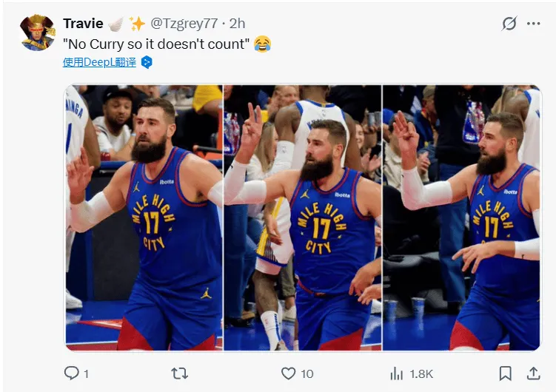Screen dimensions: 556x392
Task: Click the 10 likes count
Action: (x=307, y=374)
